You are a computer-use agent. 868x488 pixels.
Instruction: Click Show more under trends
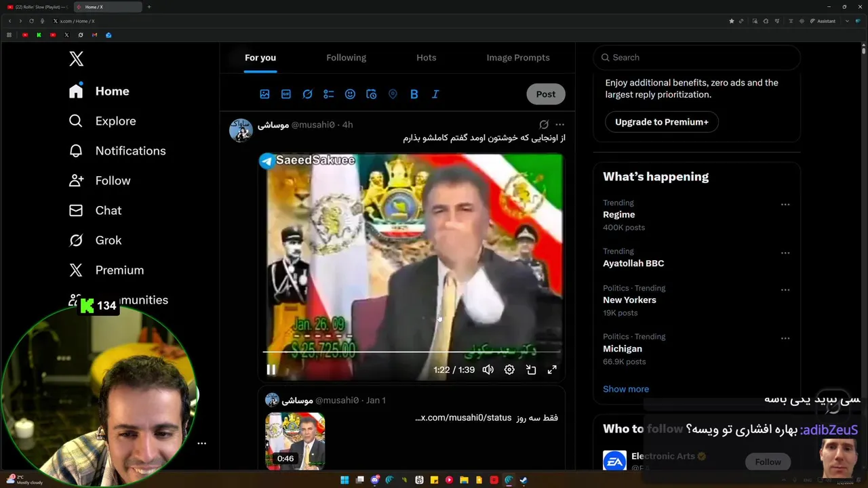point(626,389)
